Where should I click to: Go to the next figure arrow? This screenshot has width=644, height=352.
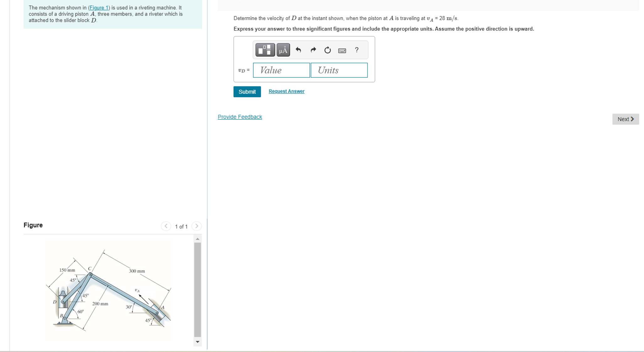pyautogui.click(x=196, y=226)
